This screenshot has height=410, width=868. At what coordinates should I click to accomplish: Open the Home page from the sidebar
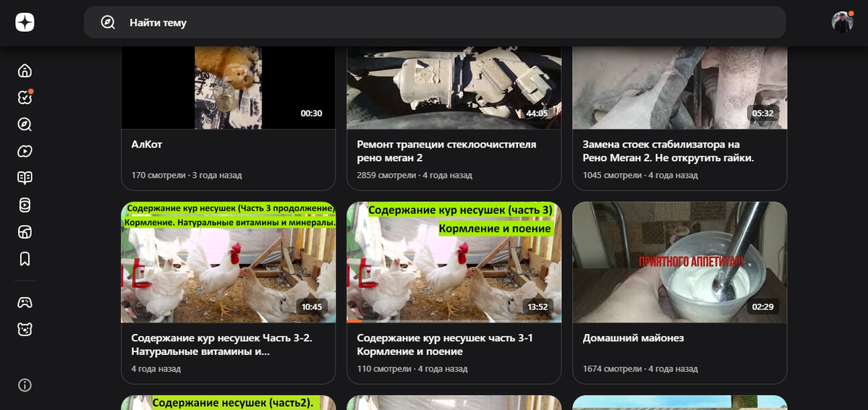[25, 71]
